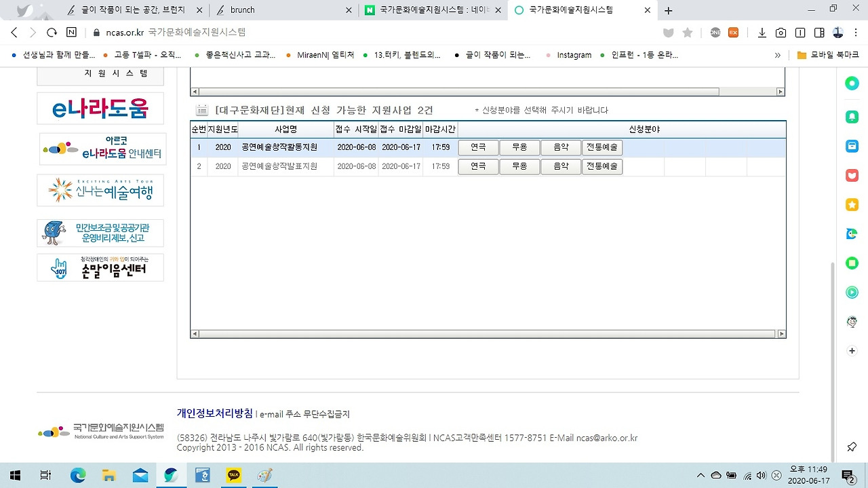Open the 개인정보처리방침 link
The height and width of the screenshot is (488, 868).
(x=214, y=413)
